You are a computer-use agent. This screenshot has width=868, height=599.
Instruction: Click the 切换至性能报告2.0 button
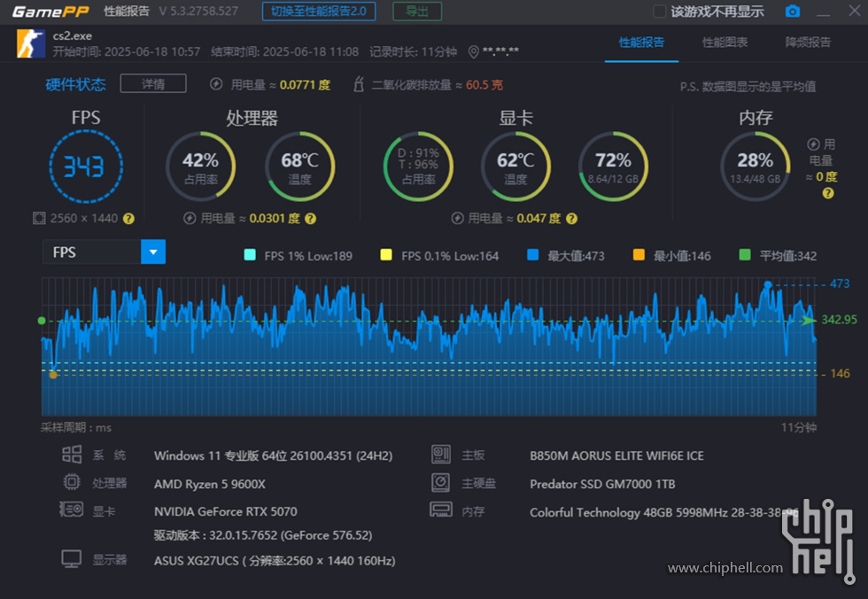319,11
